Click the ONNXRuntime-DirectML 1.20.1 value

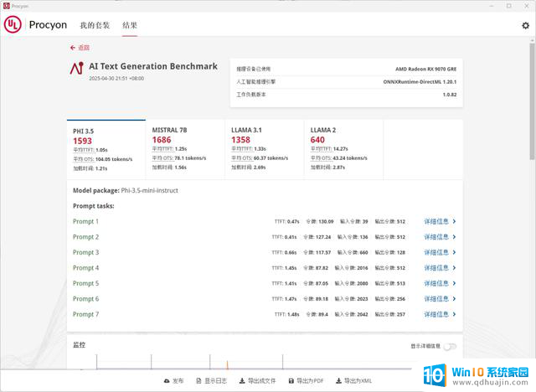420,82
